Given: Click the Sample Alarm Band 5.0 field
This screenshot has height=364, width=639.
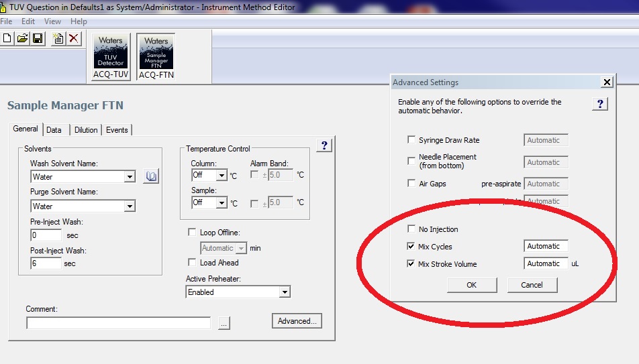Looking at the screenshot, I should tap(281, 202).
